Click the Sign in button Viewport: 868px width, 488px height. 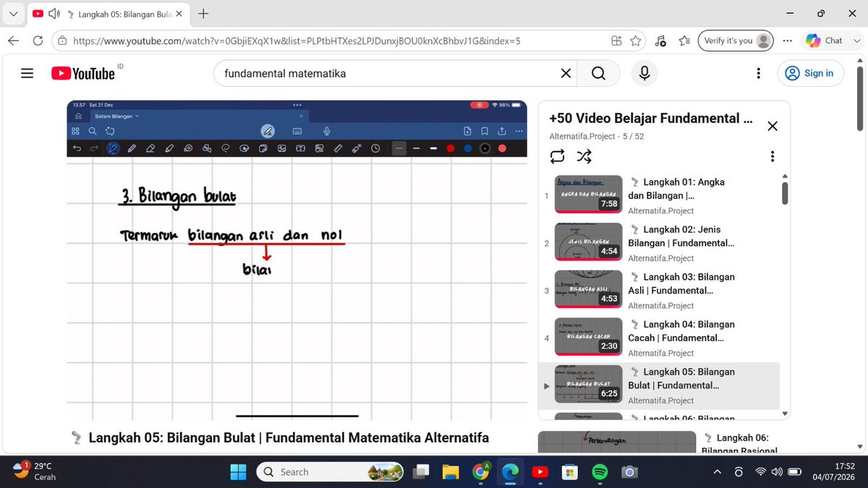810,73
